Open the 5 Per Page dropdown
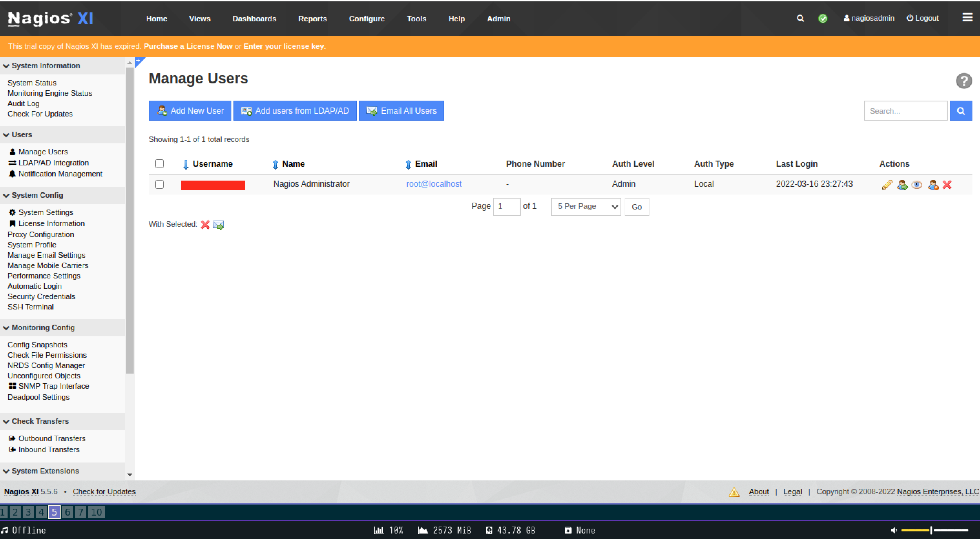 585,206
